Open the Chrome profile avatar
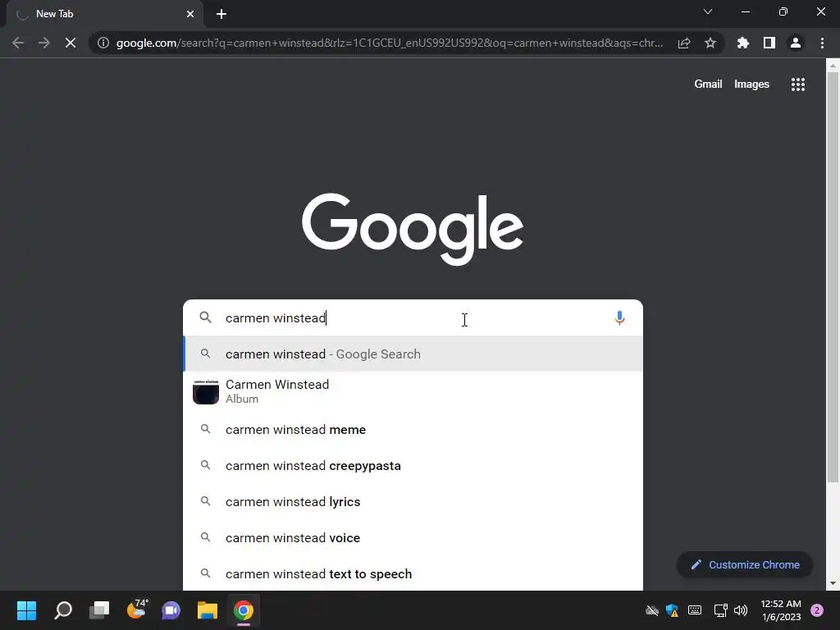Viewport: 840px width, 630px height. pyautogui.click(x=796, y=43)
